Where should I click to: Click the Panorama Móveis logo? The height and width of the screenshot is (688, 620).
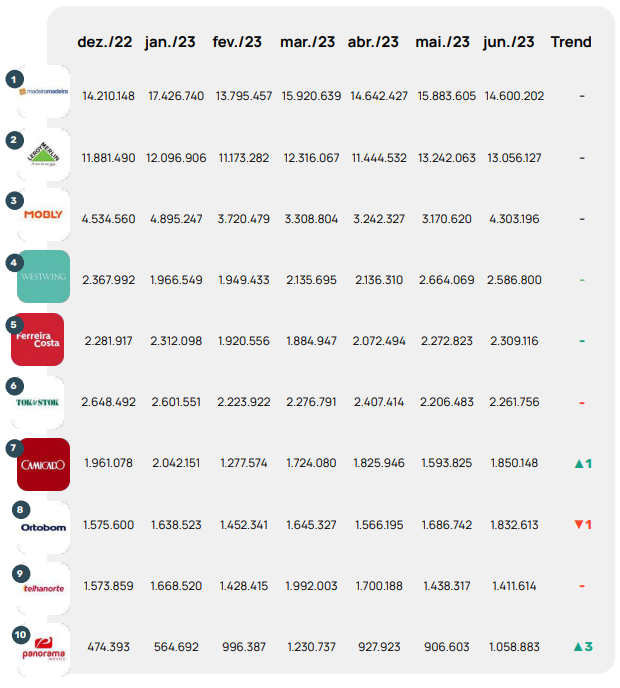[44, 650]
